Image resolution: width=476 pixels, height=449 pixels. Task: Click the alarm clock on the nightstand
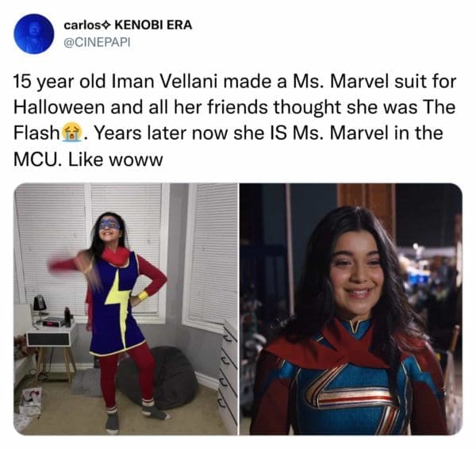pos(52,322)
